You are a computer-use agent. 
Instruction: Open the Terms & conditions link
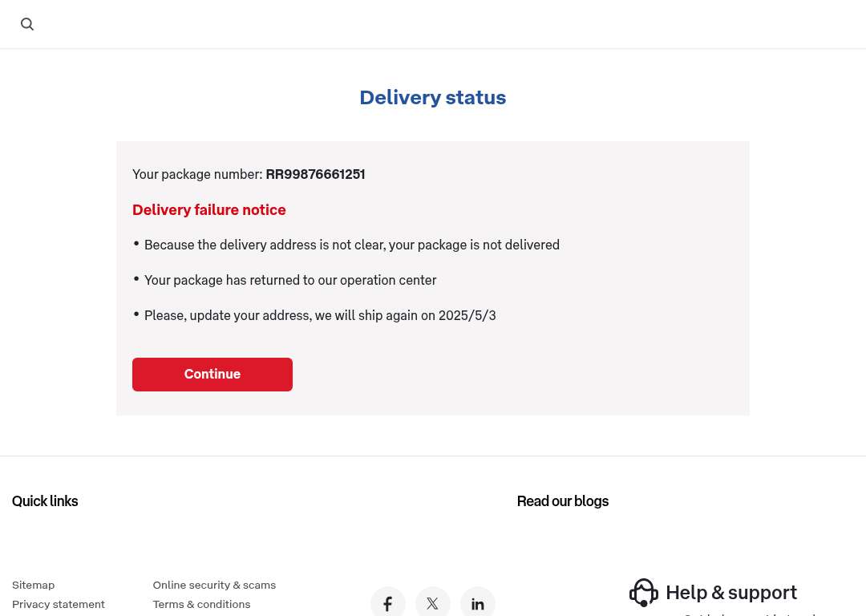coord(201,604)
